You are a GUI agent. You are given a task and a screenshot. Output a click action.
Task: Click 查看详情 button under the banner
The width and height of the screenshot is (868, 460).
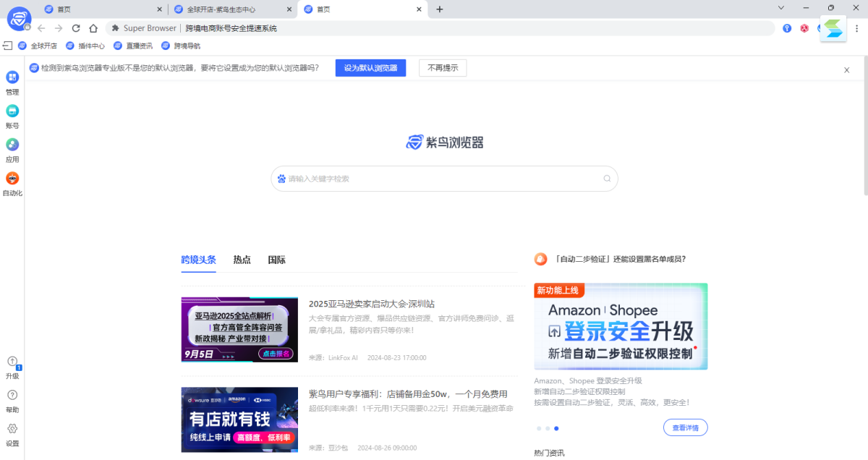(685, 427)
